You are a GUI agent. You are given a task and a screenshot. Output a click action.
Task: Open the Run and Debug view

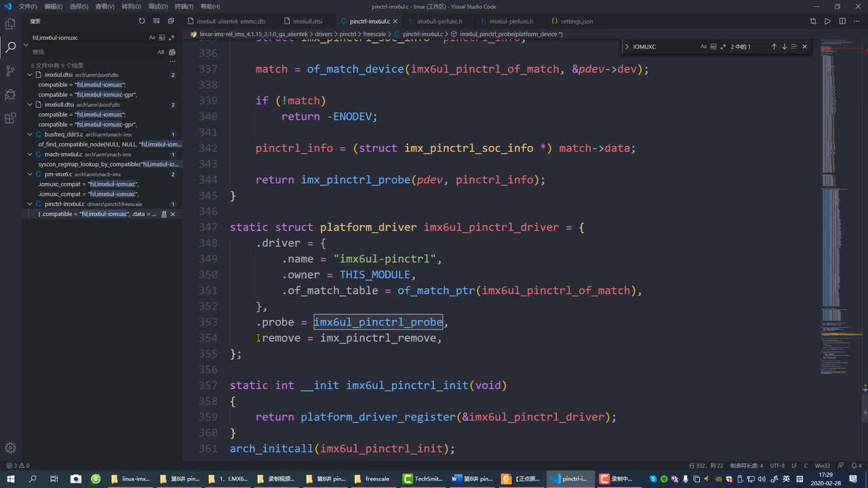[x=10, y=94]
